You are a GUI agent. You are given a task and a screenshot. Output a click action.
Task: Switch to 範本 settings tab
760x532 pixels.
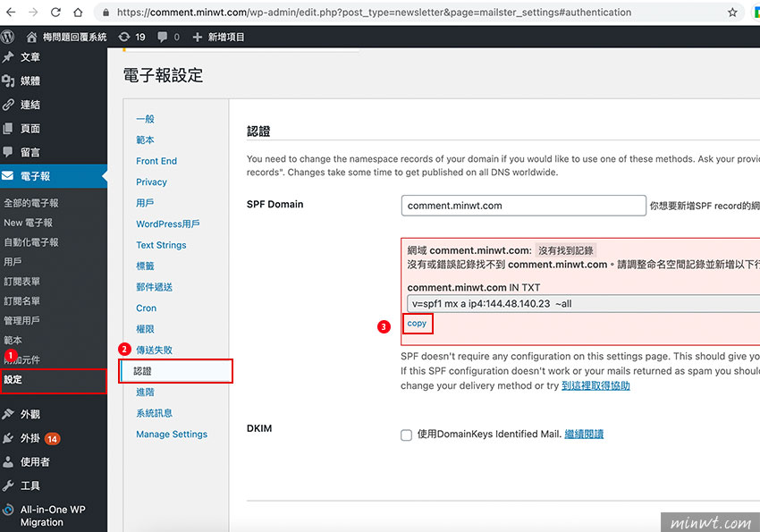146,140
